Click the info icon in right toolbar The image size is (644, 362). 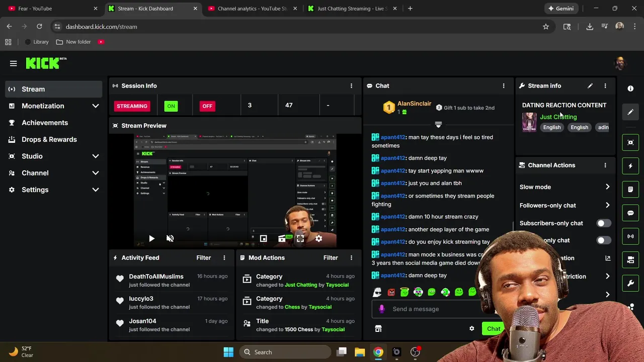[630, 88]
